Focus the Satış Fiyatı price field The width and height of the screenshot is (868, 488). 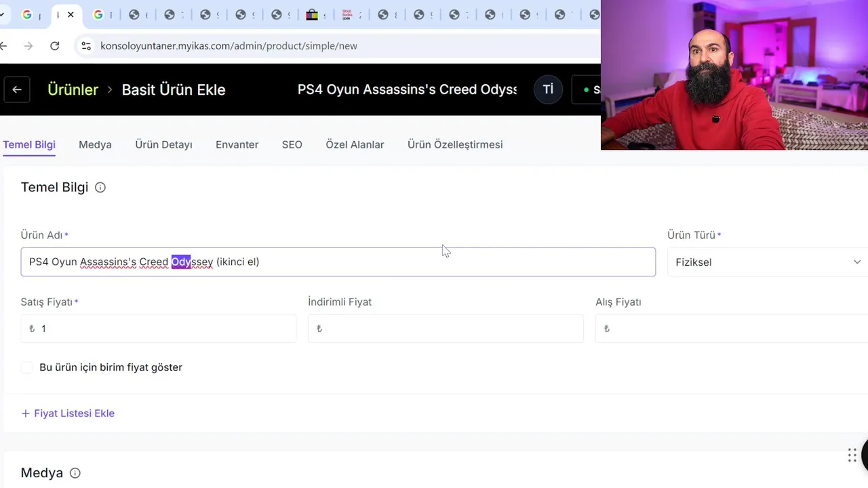pyautogui.click(x=159, y=329)
